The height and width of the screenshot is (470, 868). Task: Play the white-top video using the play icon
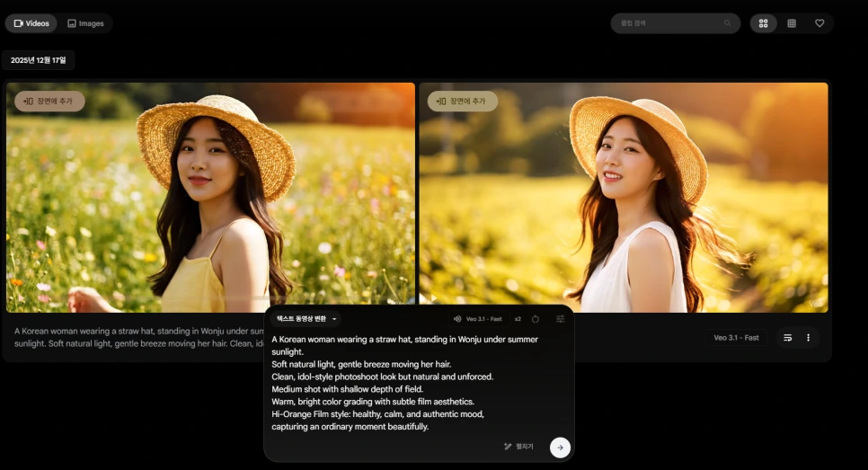click(x=434, y=298)
